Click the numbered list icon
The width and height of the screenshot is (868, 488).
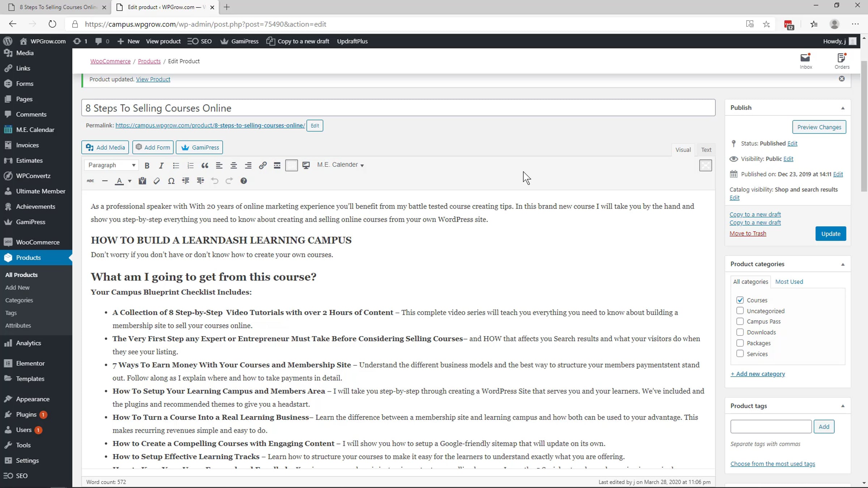coord(190,166)
